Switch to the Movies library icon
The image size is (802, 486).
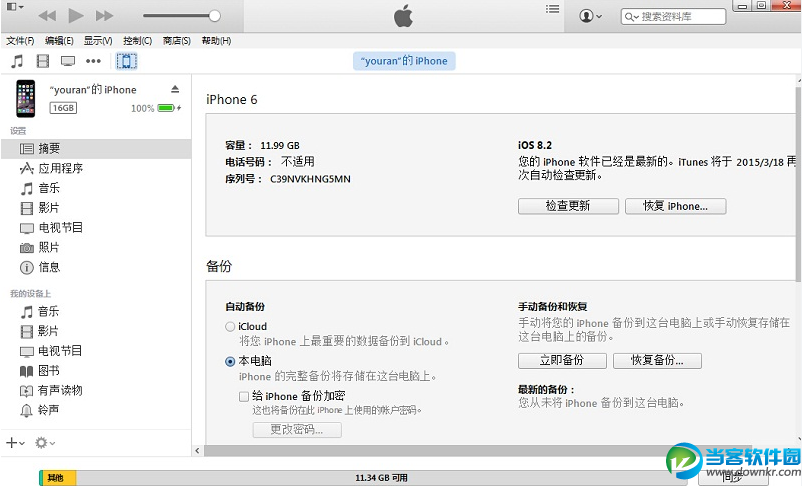tap(43, 61)
